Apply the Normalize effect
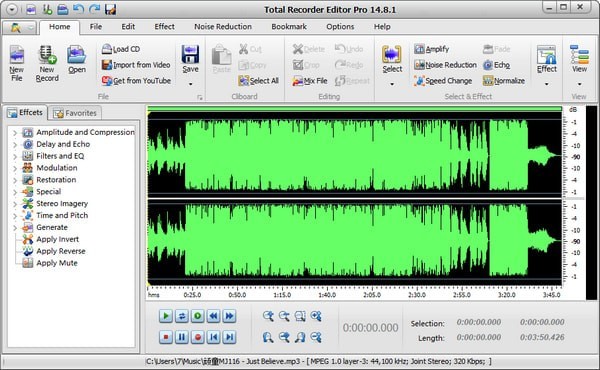 tap(504, 81)
